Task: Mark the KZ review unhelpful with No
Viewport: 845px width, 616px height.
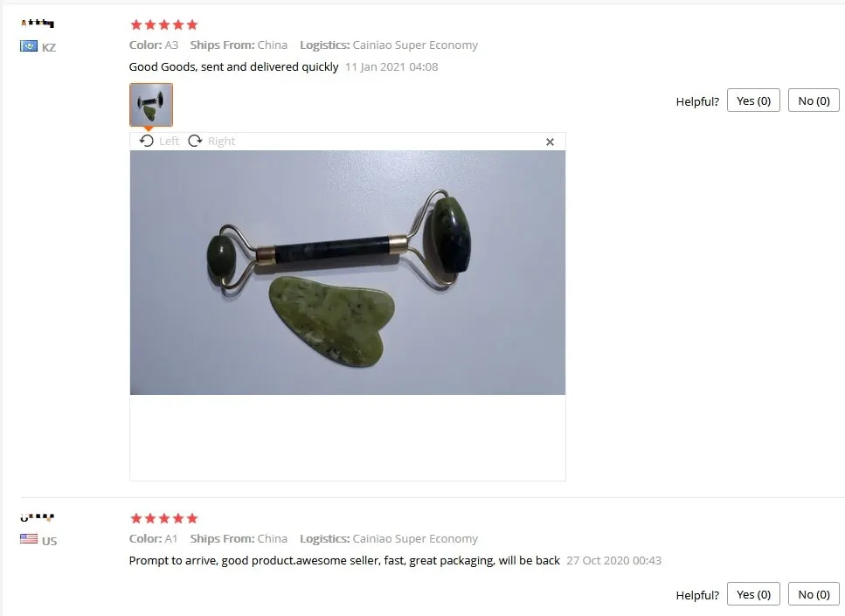Action: click(814, 100)
